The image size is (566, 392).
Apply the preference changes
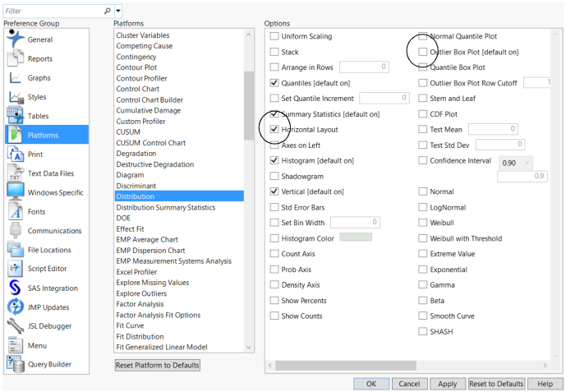[448, 384]
